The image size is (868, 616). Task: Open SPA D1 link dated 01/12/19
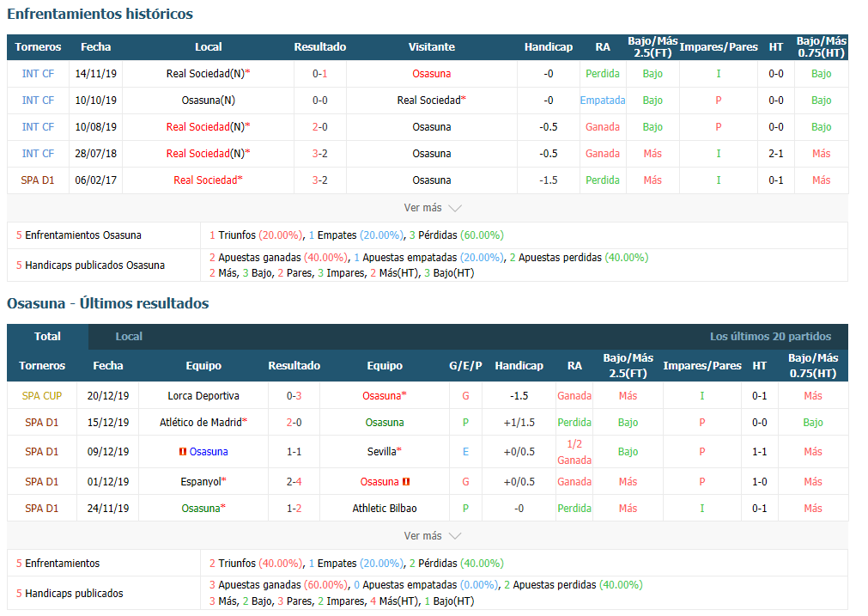pyautogui.click(x=41, y=481)
